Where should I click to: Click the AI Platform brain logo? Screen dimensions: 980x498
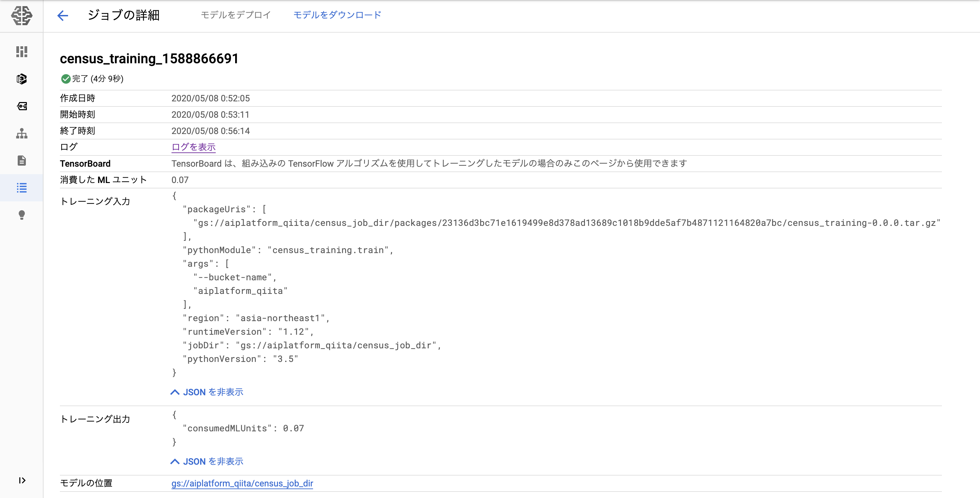(x=22, y=16)
